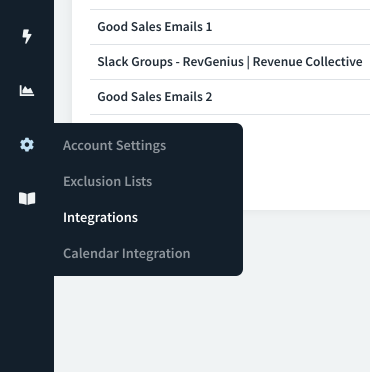Open Slack Groups - RevGenius row
This screenshot has width=370, height=372.
pyautogui.click(x=230, y=62)
